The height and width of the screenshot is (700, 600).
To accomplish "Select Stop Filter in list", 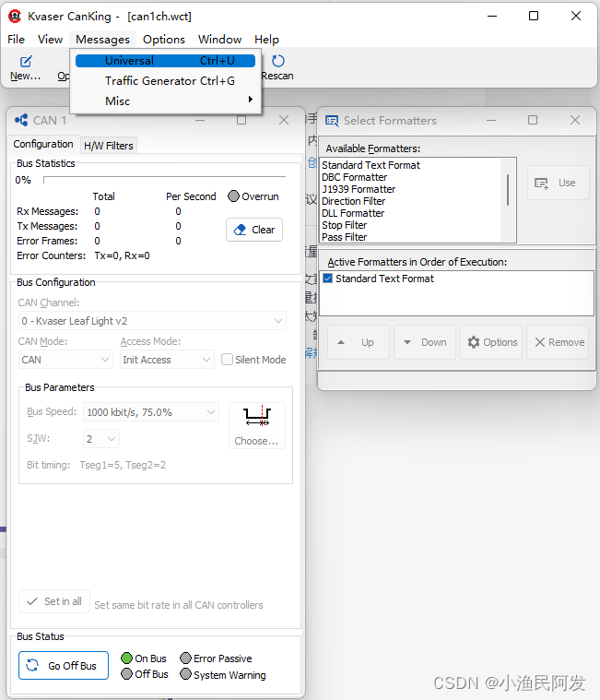I will pyautogui.click(x=345, y=225).
